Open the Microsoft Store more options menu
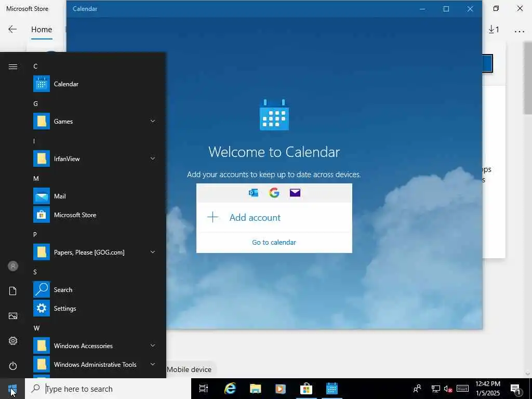This screenshot has height=399, width=532. (x=520, y=31)
